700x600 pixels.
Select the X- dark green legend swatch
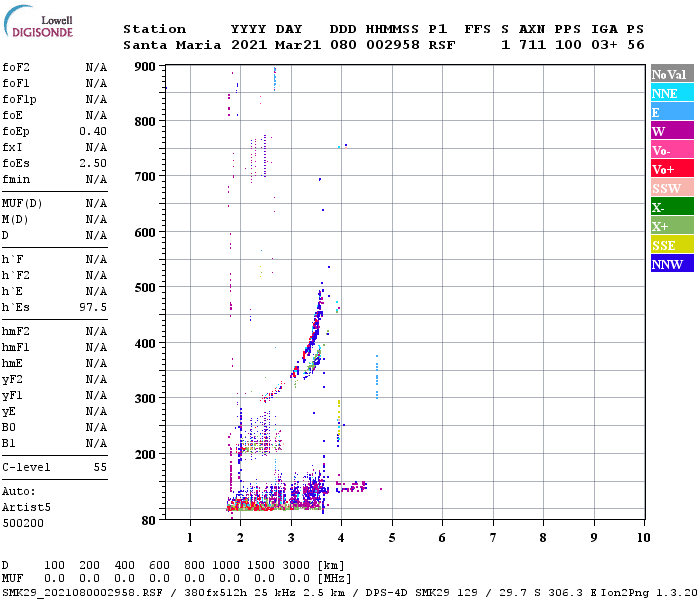672,207
